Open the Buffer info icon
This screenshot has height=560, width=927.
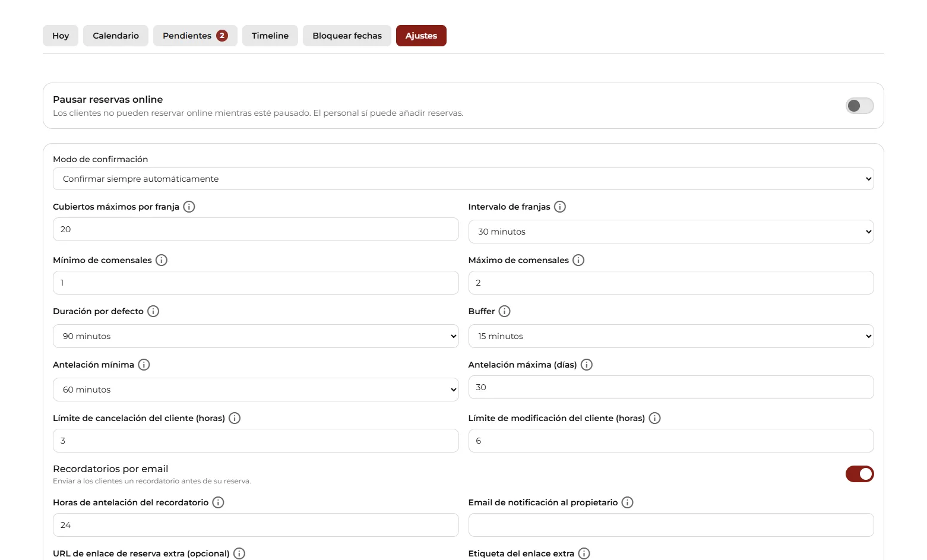505,311
